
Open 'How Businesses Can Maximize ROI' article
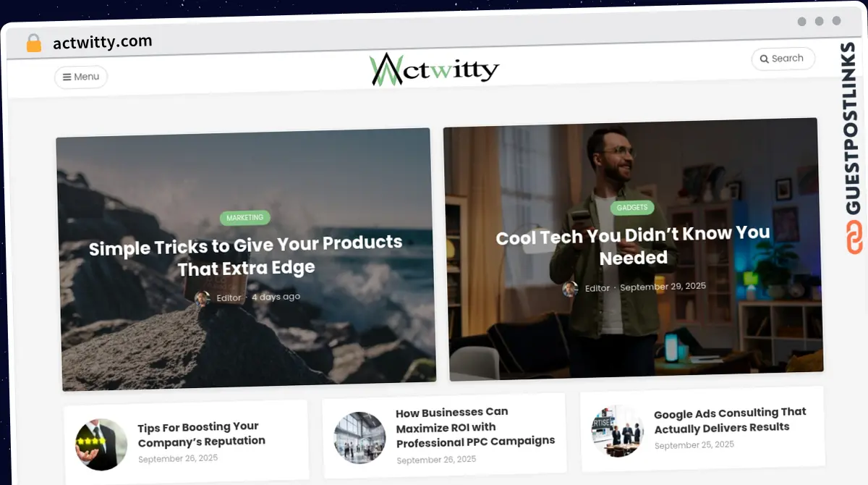coord(475,427)
